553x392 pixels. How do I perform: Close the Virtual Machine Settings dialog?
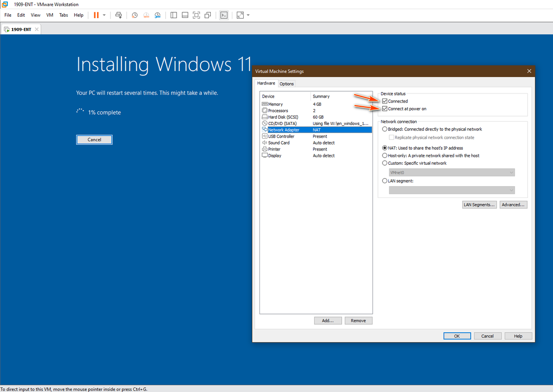[x=529, y=71]
